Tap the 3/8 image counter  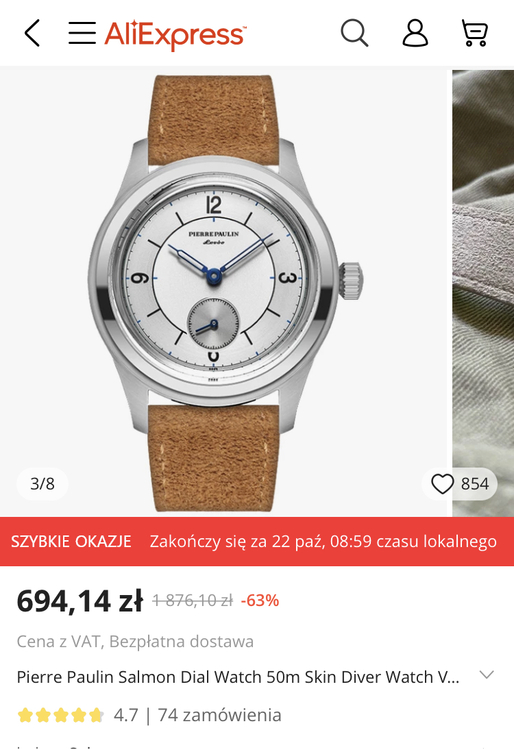42,484
